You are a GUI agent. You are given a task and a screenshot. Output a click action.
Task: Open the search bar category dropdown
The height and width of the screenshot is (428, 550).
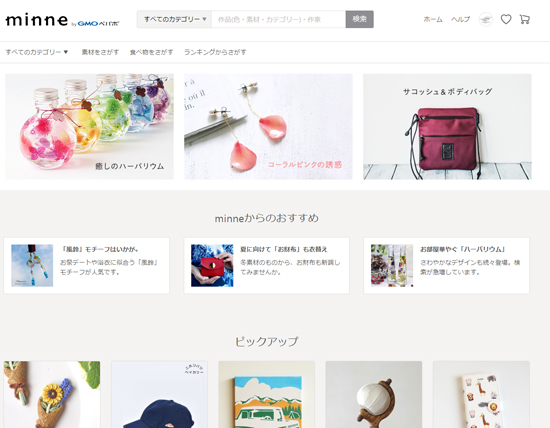click(x=174, y=19)
